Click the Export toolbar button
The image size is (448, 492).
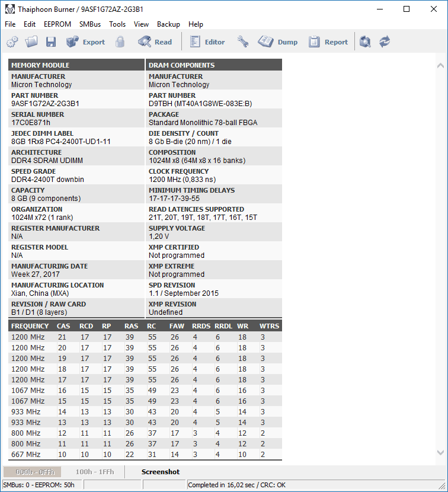click(x=85, y=41)
